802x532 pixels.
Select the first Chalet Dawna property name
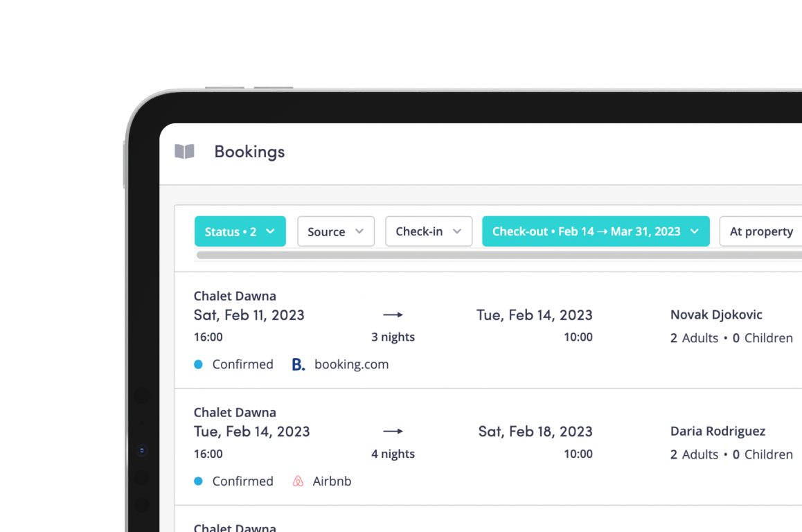tap(235, 296)
